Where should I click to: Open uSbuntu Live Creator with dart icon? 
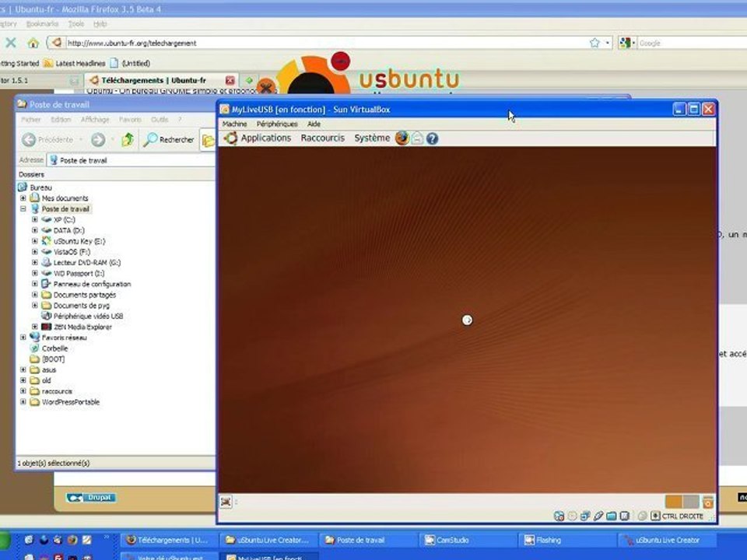667,540
